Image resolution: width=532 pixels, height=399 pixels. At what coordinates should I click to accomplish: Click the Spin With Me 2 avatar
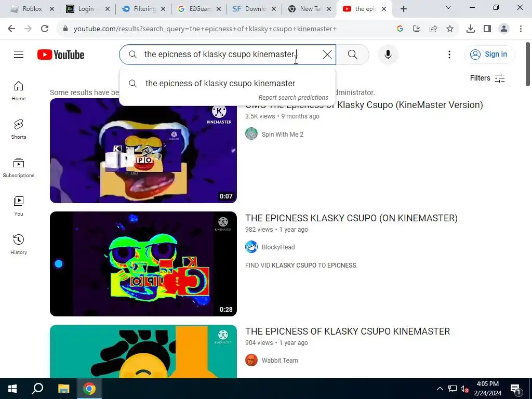[251, 134]
